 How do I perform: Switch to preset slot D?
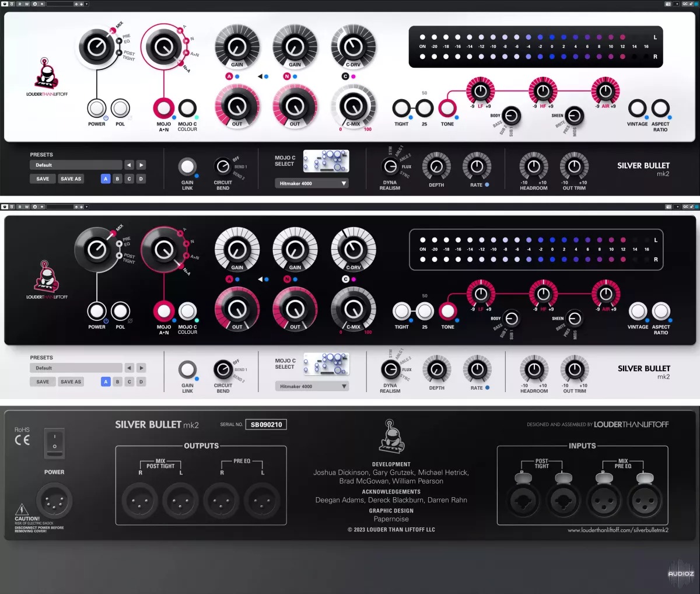point(140,179)
